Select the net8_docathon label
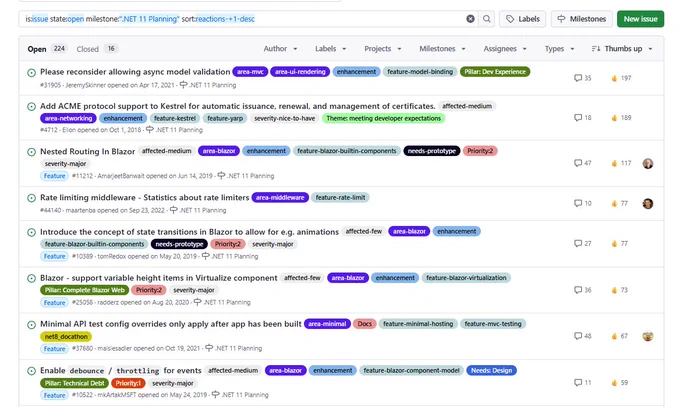Image resolution: width=680 pixels, height=407 pixels. tap(66, 337)
